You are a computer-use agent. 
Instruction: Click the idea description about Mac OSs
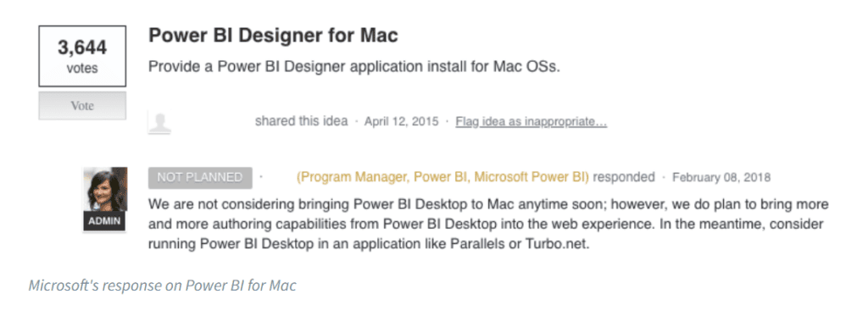pos(354,67)
